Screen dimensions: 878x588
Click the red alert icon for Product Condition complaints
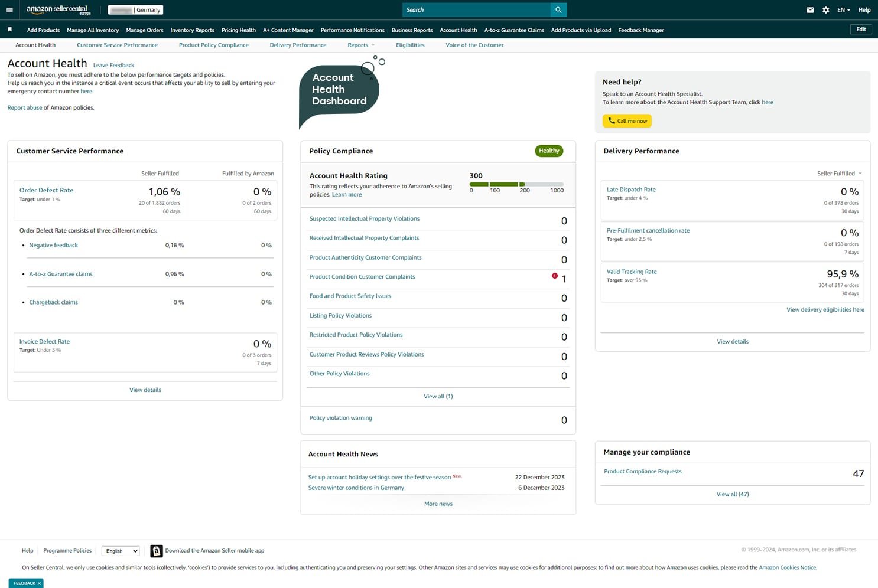555,276
